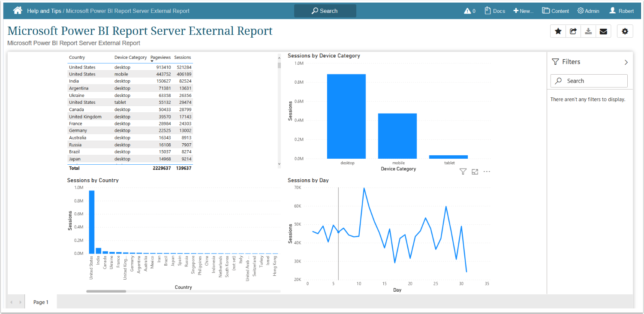Click the share icon button

573,31
